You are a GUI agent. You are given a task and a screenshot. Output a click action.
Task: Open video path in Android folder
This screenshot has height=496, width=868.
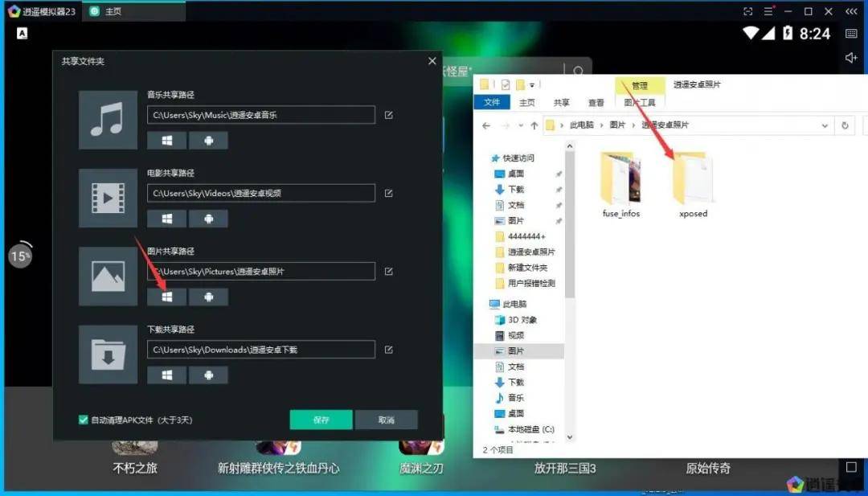coord(208,219)
